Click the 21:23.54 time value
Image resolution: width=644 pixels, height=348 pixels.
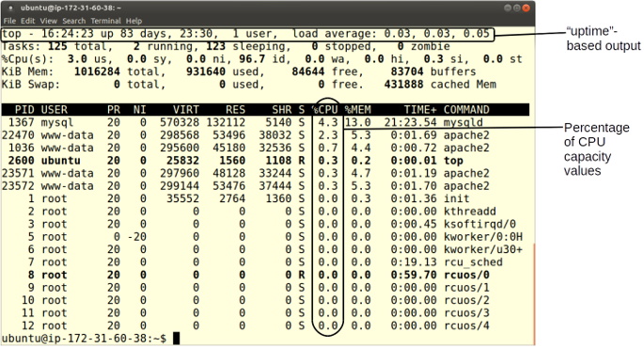pos(410,122)
